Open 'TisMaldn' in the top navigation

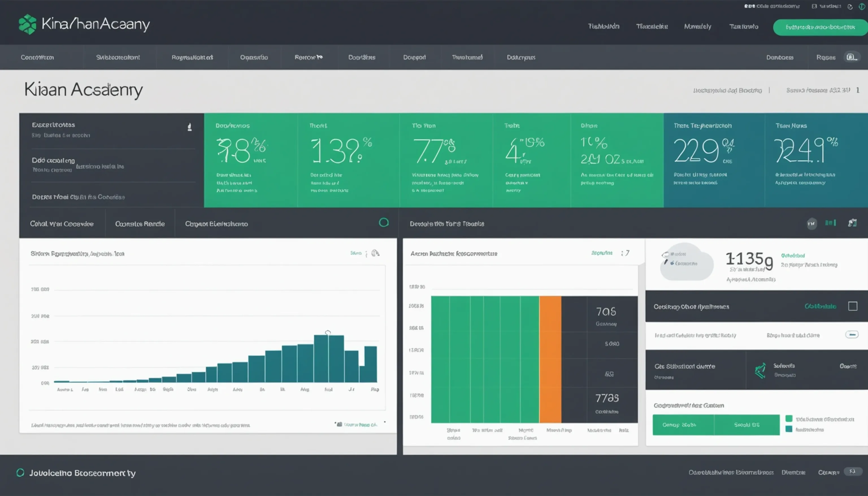(x=604, y=26)
